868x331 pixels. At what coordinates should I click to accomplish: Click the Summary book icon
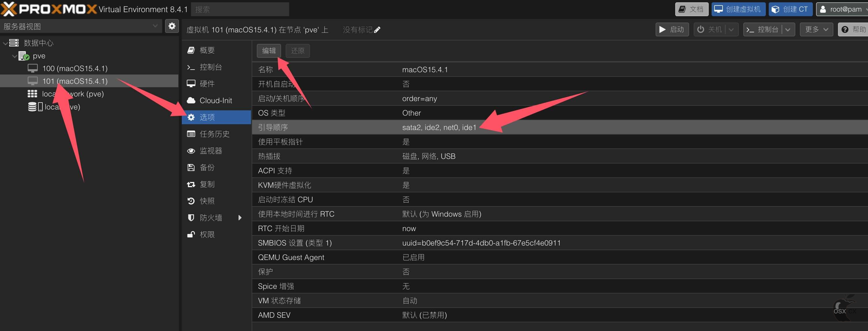[191, 50]
